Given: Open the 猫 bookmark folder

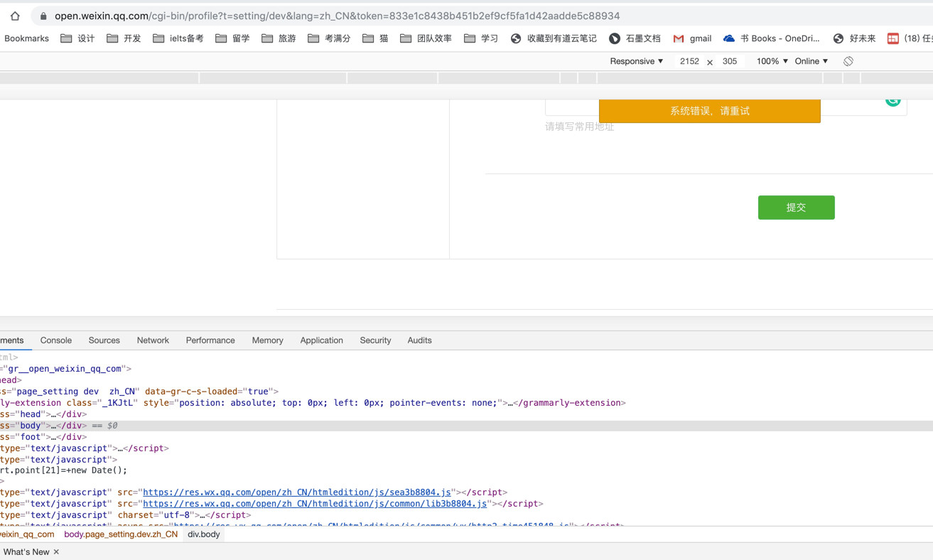Looking at the screenshot, I should point(375,38).
